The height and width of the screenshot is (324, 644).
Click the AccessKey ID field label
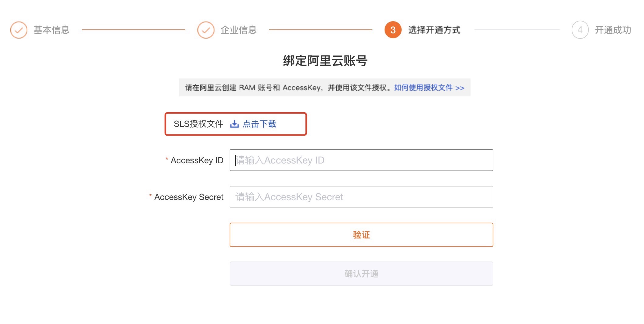tap(197, 160)
